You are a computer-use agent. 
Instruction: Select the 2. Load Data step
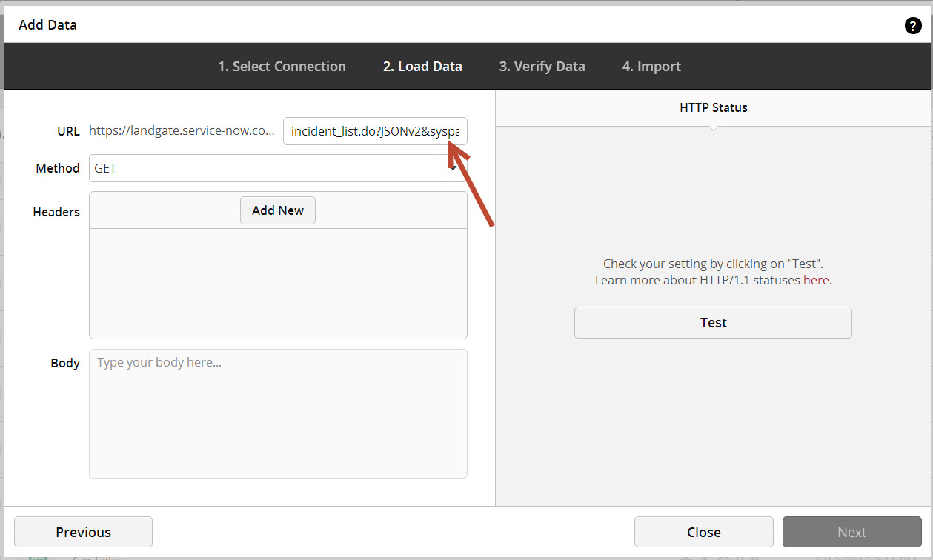click(422, 67)
